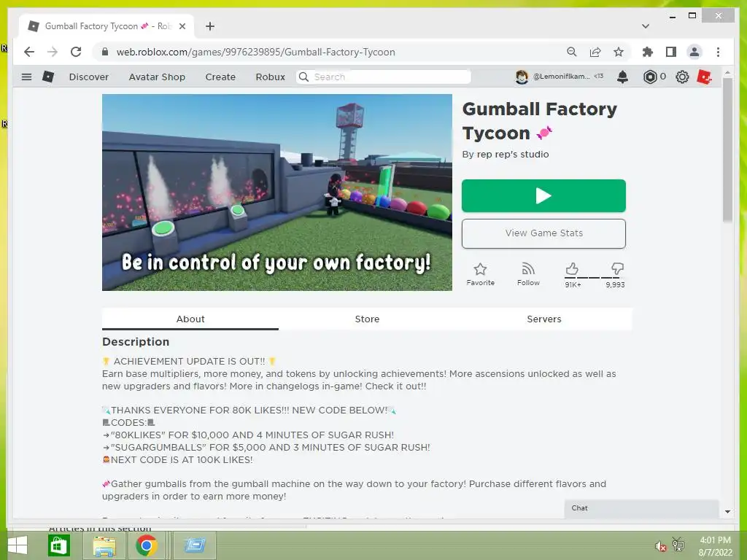Click the browser address bar URL

(255, 52)
